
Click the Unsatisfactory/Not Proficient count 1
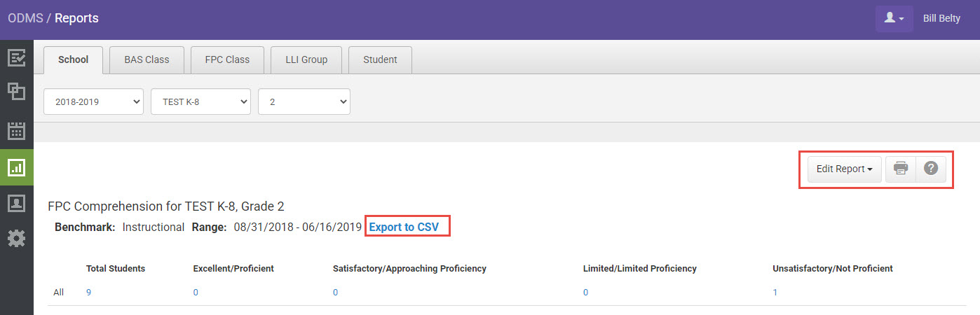point(775,293)
